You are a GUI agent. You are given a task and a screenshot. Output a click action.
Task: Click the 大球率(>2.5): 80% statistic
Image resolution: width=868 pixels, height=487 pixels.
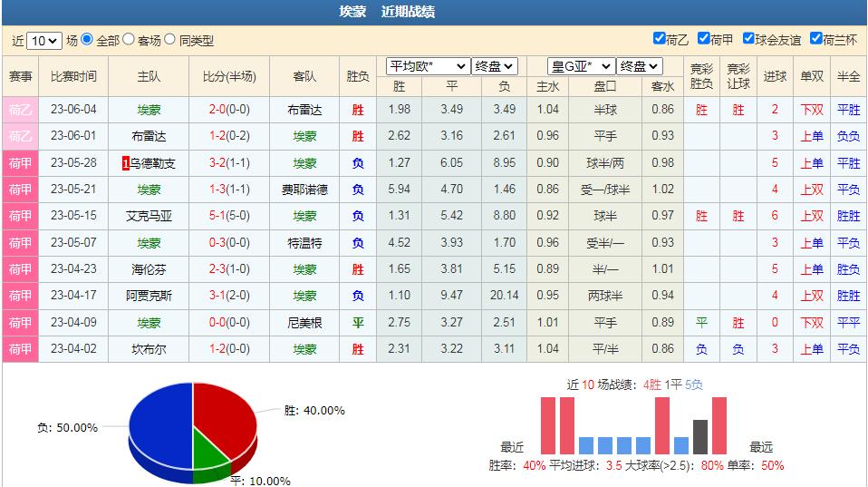[674, 466]
